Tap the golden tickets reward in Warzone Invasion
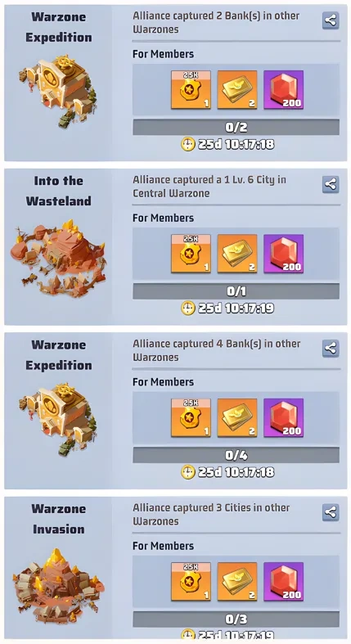The height and width of the screenshot is (644, 351). pos(237,582)
